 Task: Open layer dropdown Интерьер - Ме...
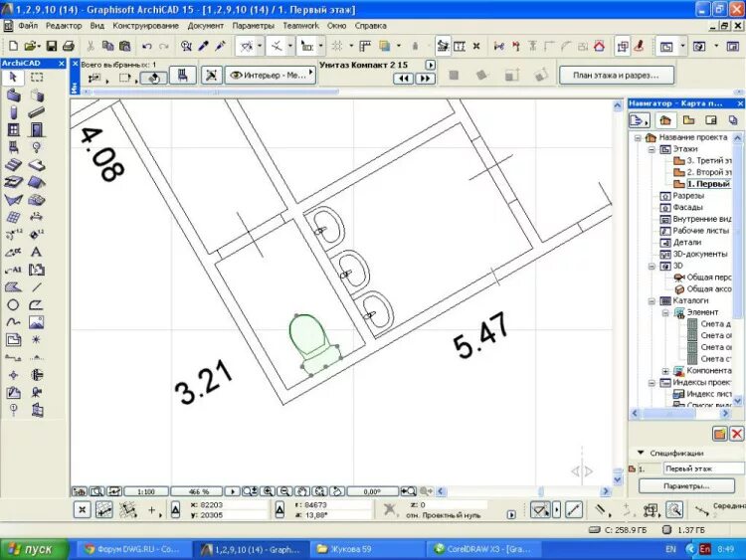[x=272, y=75]
